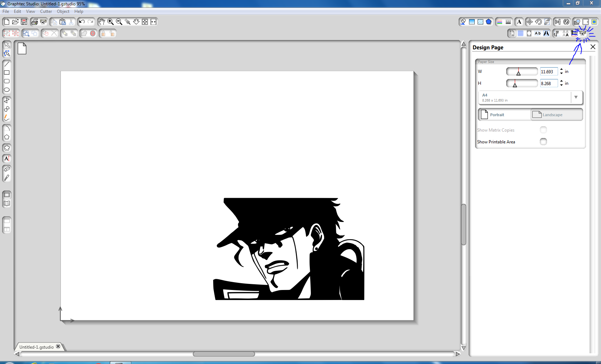
Task: Open the Object menu
Action: [x=63, y=11]
